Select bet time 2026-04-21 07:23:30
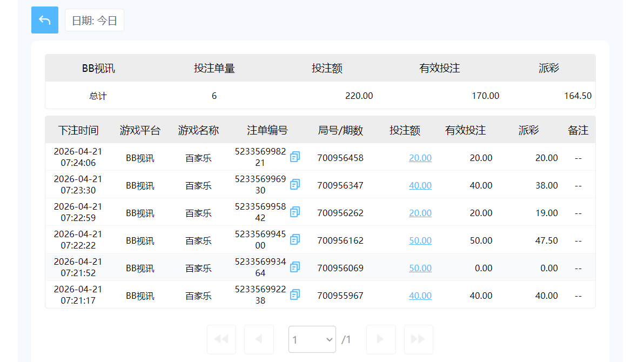The width and height of the screenshot is (644, 362). (78, 184)
